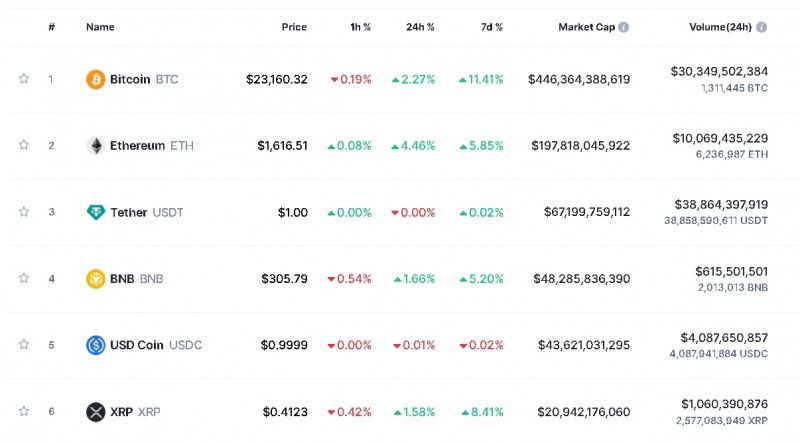
Task: Click the XRP logo icon
Action: pyautogui.click(x=95, y=412)
